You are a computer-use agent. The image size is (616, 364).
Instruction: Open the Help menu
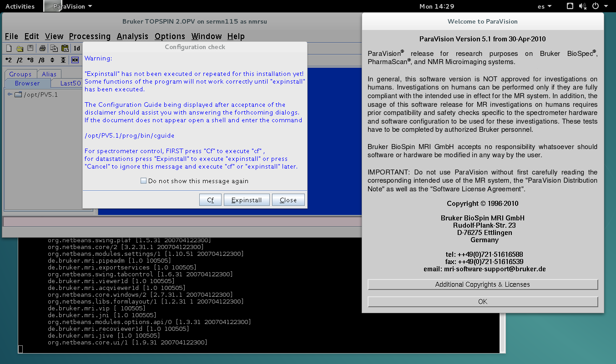click(236, 36)
